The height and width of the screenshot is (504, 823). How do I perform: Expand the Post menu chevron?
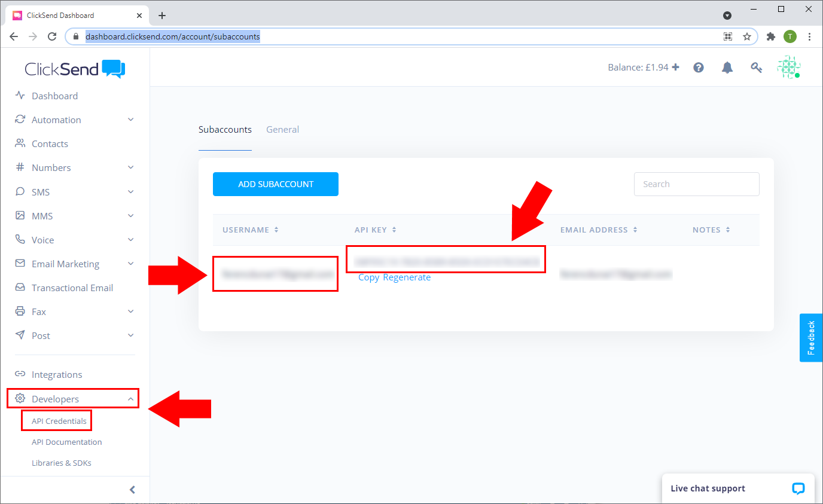point(130,335)
